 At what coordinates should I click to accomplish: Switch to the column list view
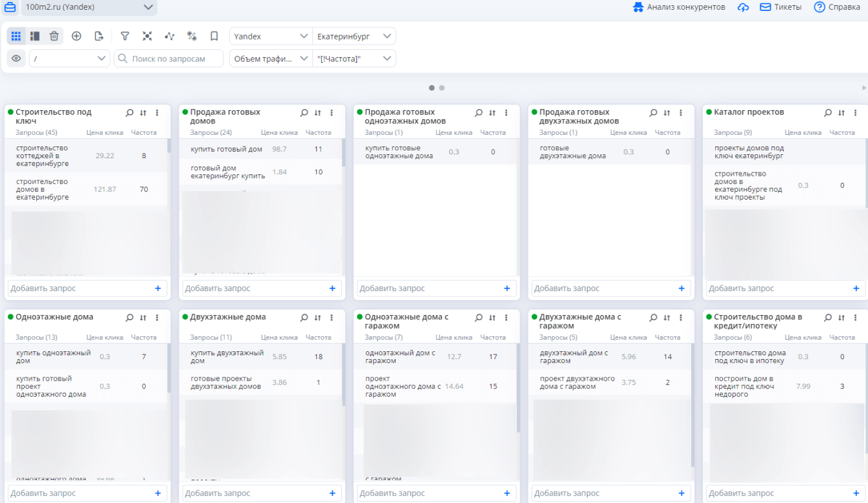[x=35, y=36]
